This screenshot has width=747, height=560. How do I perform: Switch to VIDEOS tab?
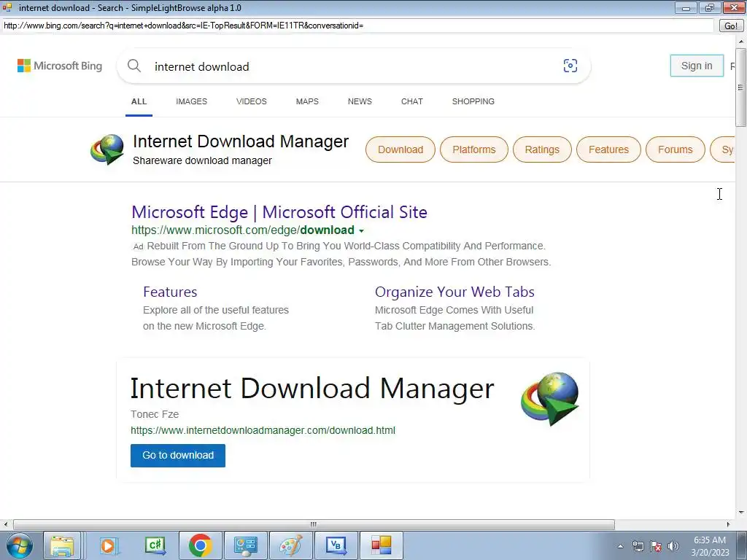coord(252,101)
